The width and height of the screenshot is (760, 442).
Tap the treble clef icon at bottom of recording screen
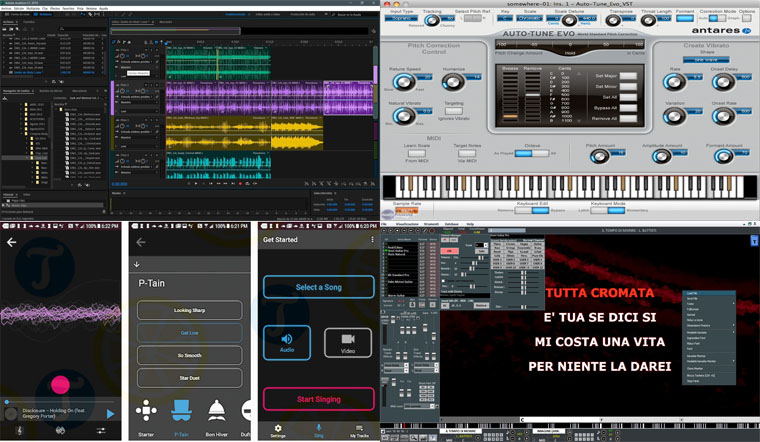point(19,430)
